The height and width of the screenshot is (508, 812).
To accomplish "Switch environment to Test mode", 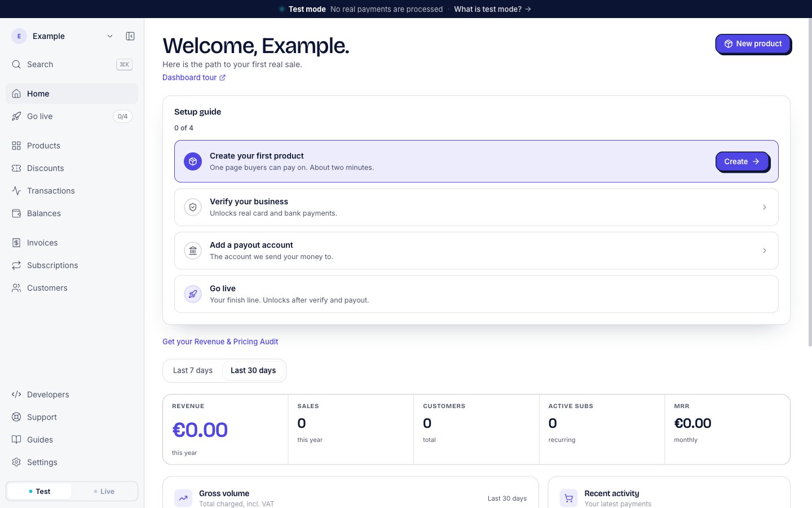I will pos(39,492).
